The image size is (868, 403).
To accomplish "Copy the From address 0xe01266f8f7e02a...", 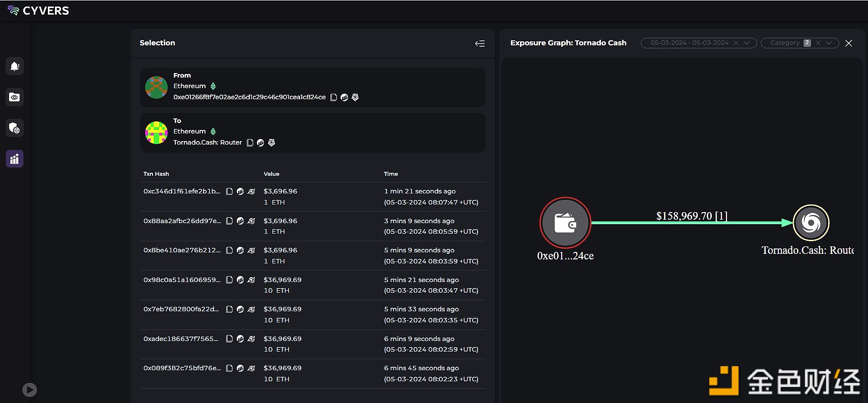I will click(x=333, y=97).
